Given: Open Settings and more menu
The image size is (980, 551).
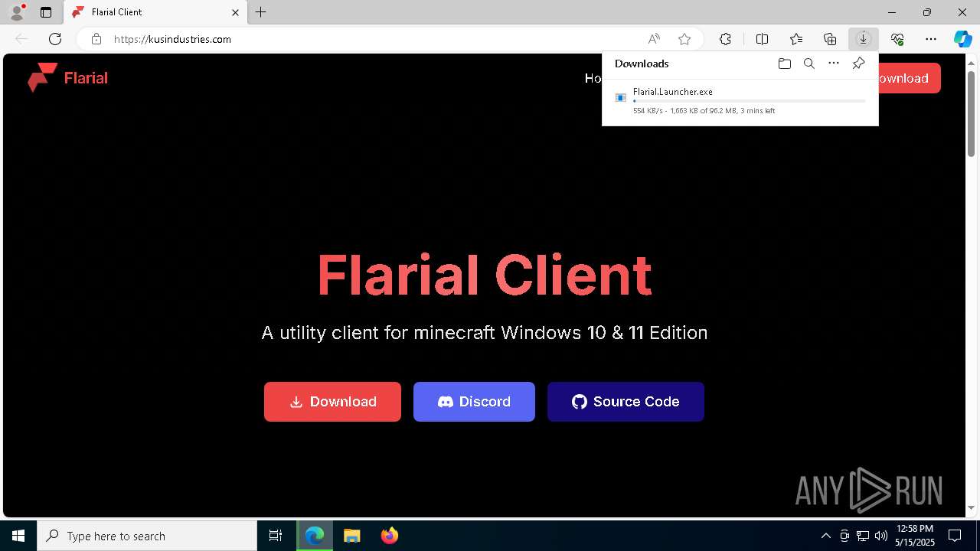Looking at the screenshot, I should point(931,39).
